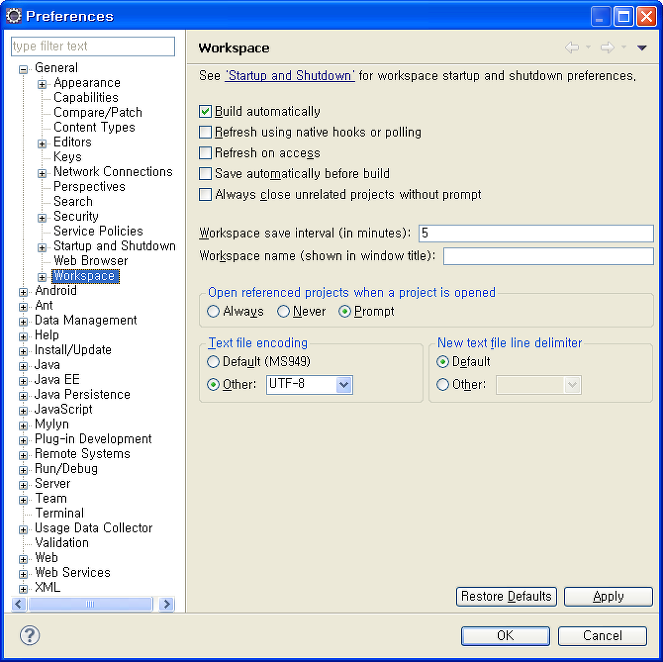Viewport: 663px width, 662px height.
Task: Confirm with the OK button
Action: (505, 635)
